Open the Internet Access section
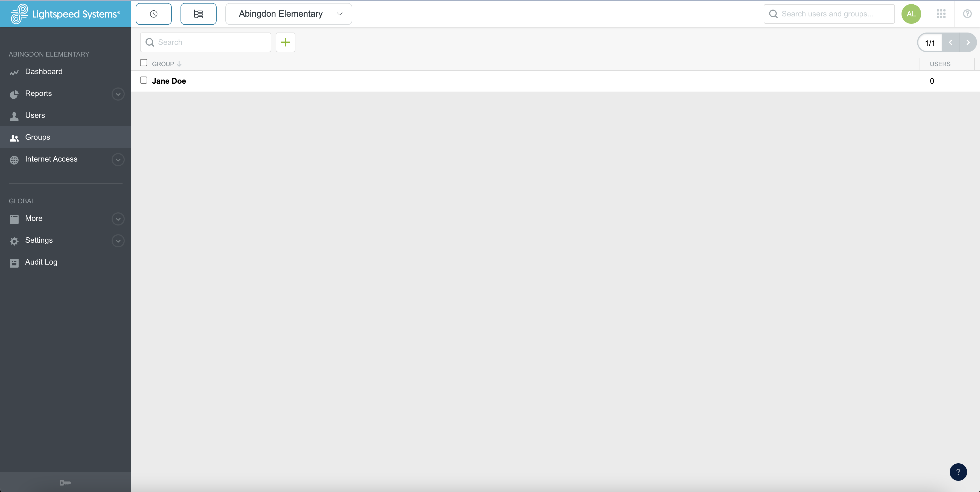 51,159
